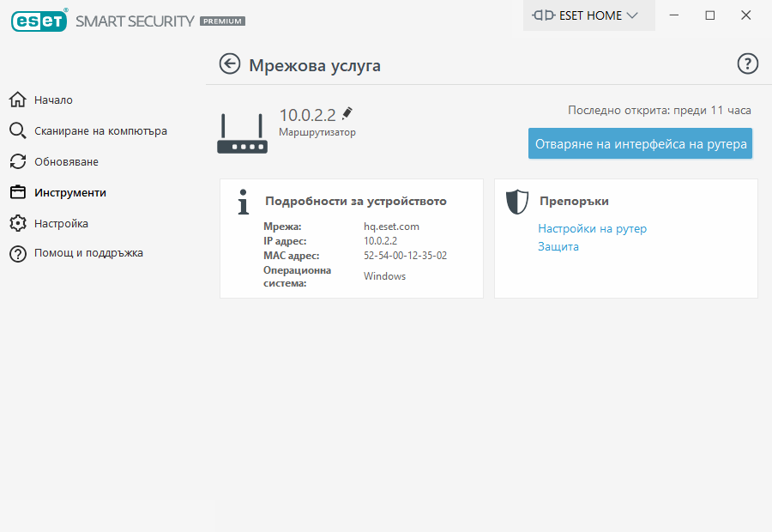
Task: Minimize the ESET window
Action: point(674,15)
